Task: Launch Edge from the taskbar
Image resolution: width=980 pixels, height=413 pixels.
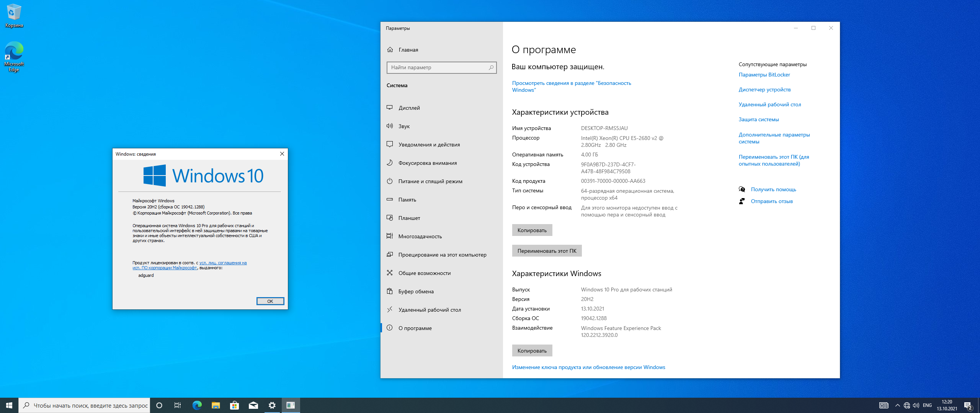Action: (x=197, y=405)
